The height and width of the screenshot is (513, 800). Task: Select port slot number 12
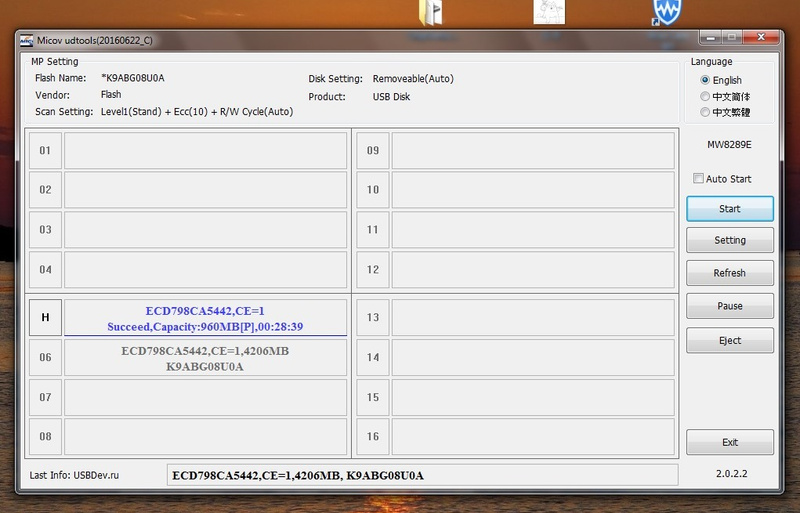[373, 270]
